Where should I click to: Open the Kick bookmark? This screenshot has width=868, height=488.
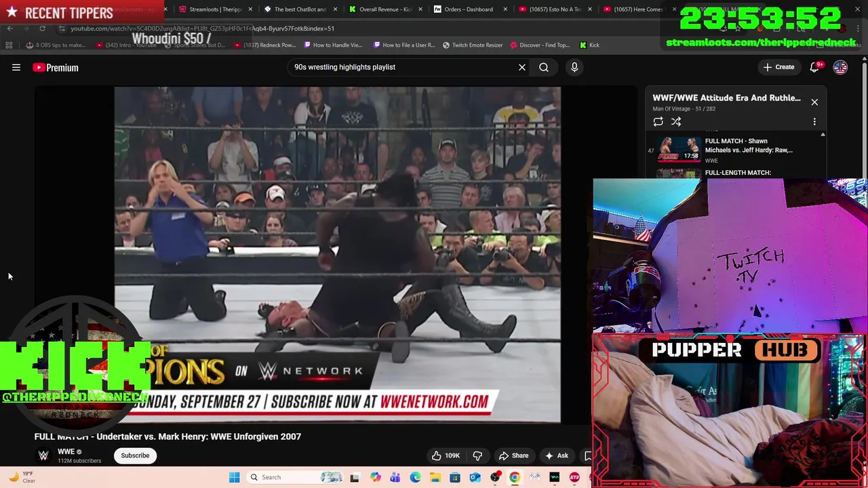coord(589,45)
